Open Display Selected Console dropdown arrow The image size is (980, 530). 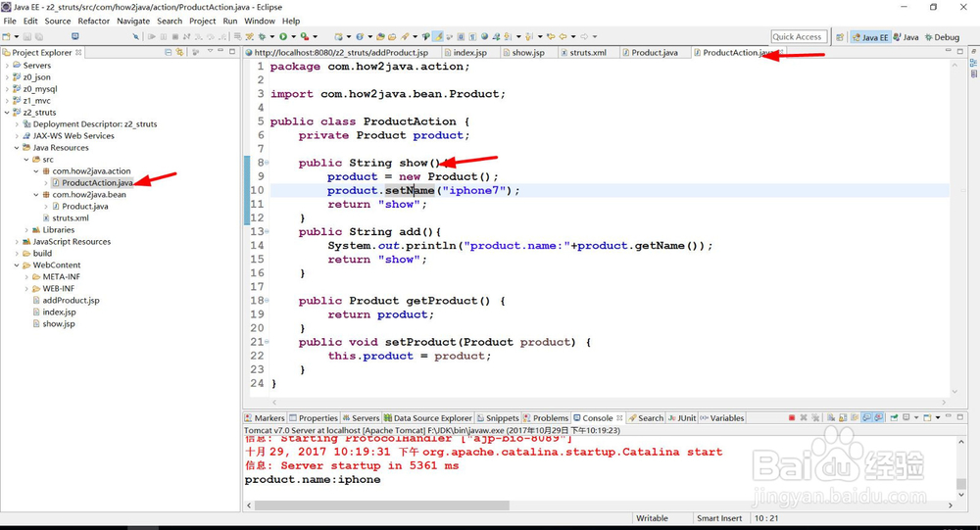916,417
